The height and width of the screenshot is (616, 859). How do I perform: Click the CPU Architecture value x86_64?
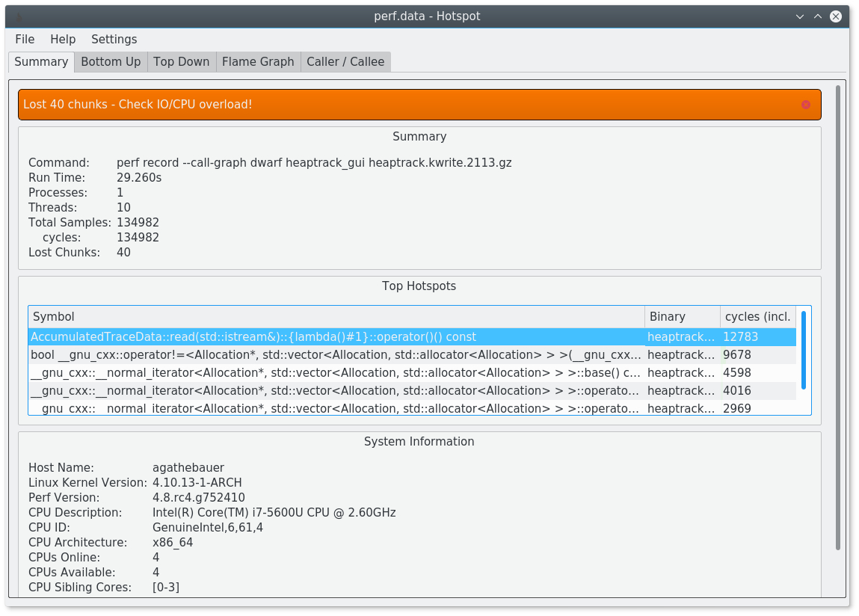coord(173,543)
